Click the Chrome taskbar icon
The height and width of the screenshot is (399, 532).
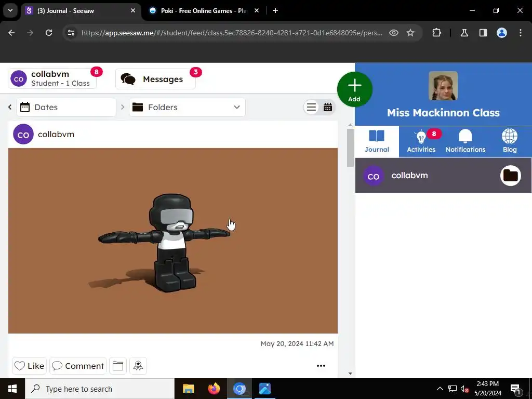pyautogui.click(x=239, y=389)
